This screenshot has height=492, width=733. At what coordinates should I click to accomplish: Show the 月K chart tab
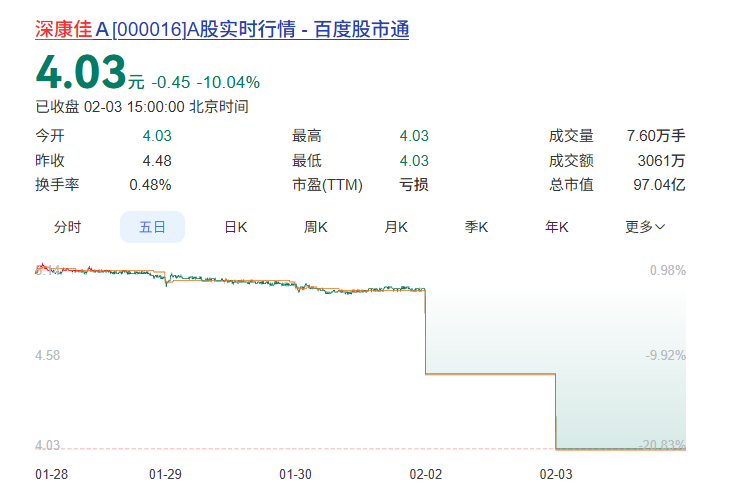click(x=396, y=227)
